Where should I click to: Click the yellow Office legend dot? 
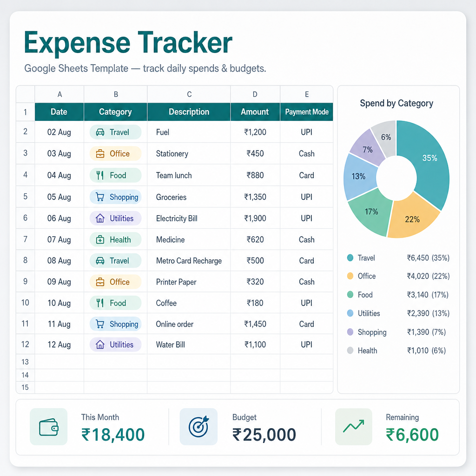click(350, 276)
